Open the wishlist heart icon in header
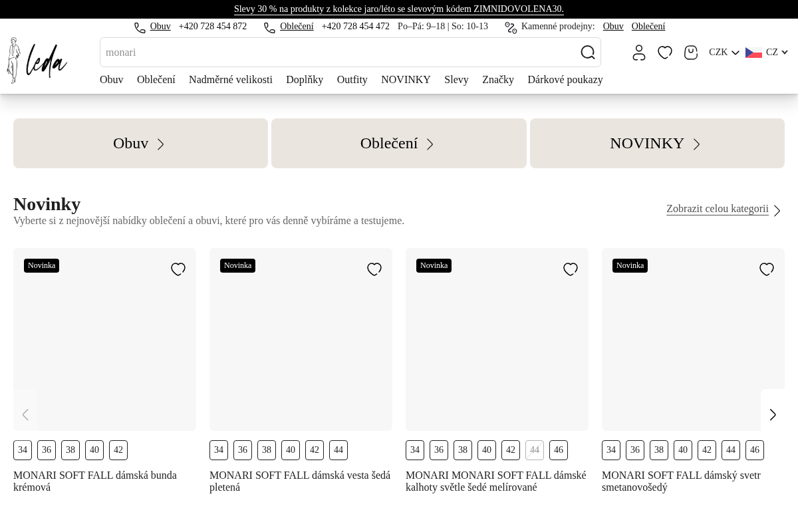The image size is (798, 532). tap(665, 53)
